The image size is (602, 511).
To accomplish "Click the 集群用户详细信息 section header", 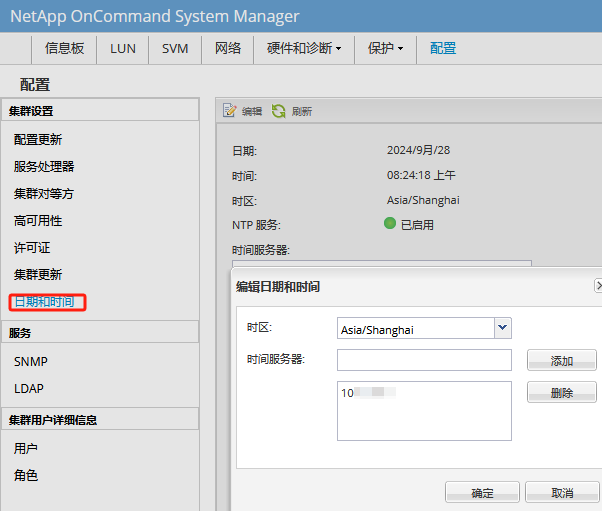I will (x=100, y=419).
